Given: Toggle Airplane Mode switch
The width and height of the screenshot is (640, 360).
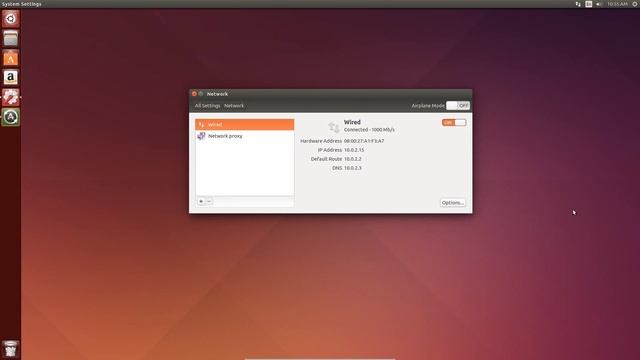Looking at the screenshot, I should tap(458, 105).
